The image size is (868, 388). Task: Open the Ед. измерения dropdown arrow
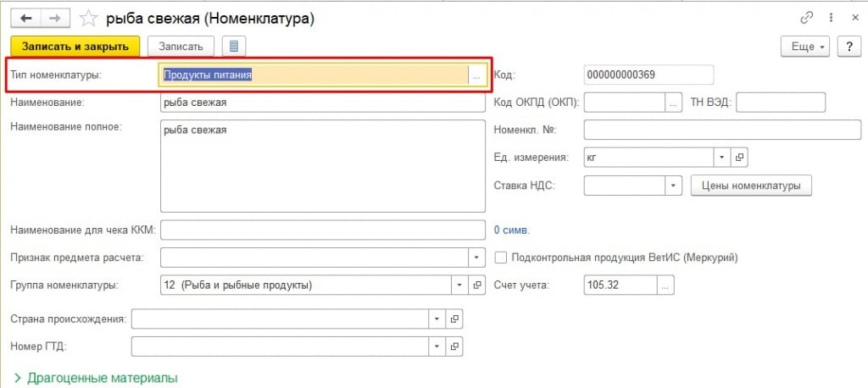point(721,157)
